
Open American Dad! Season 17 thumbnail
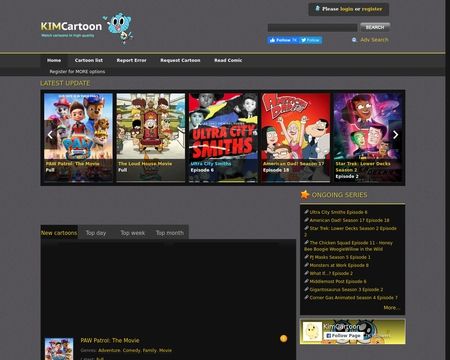click(296, 137)
